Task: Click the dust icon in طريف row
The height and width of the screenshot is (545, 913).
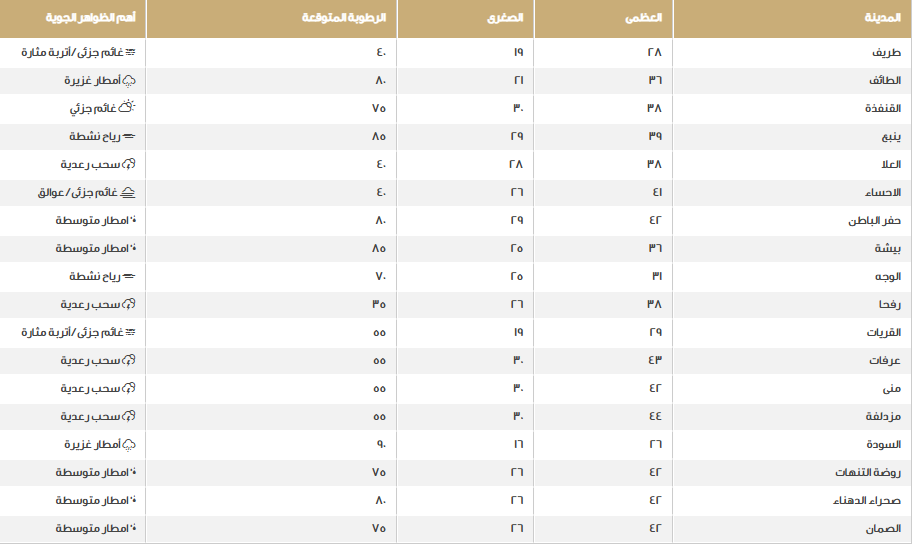Action: pos(129,53)
